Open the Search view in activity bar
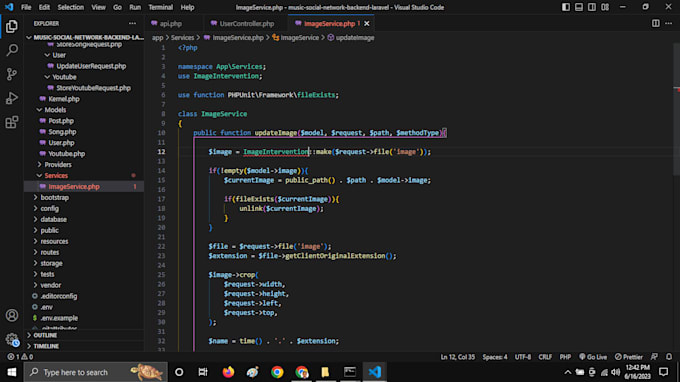Screen dimensions: 680x382 [12, 50]
